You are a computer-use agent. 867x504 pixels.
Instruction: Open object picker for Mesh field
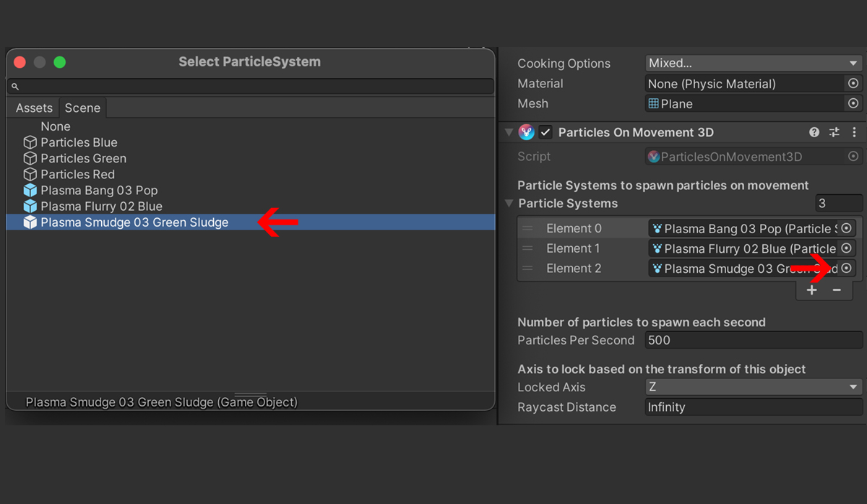(x=853, y=104)
